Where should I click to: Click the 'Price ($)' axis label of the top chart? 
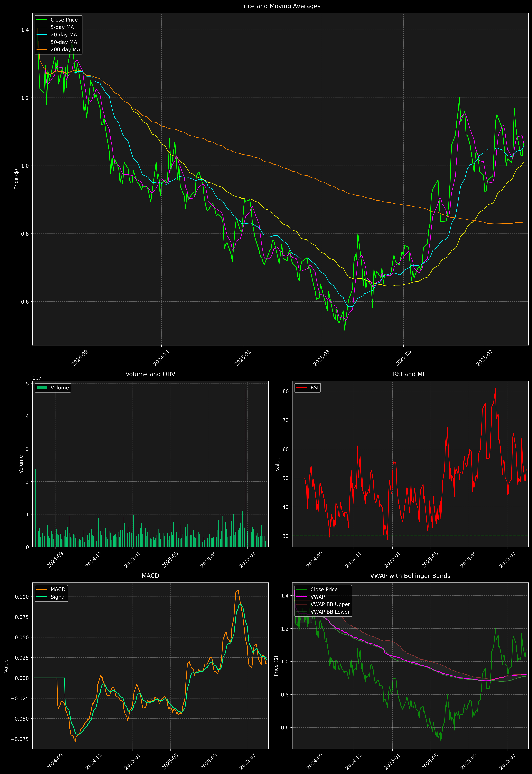coord(16,179)
